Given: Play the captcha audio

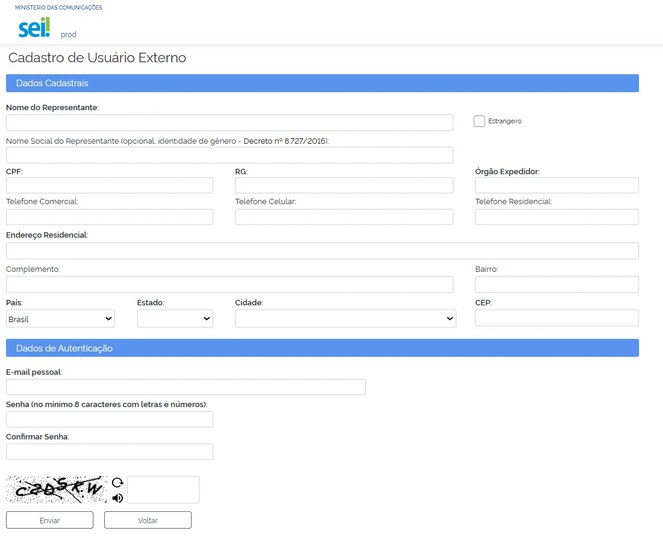Looking at the screenshot, I should point(117,497).
